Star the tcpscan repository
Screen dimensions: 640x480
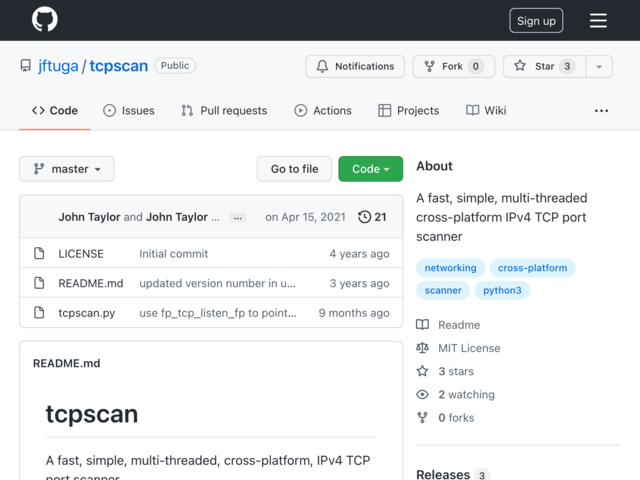click(x=544, y=66)
